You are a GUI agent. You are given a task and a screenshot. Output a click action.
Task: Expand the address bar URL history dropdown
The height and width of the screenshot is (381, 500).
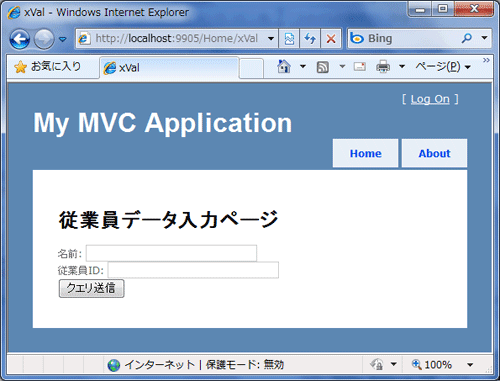(x=271, y=39)
